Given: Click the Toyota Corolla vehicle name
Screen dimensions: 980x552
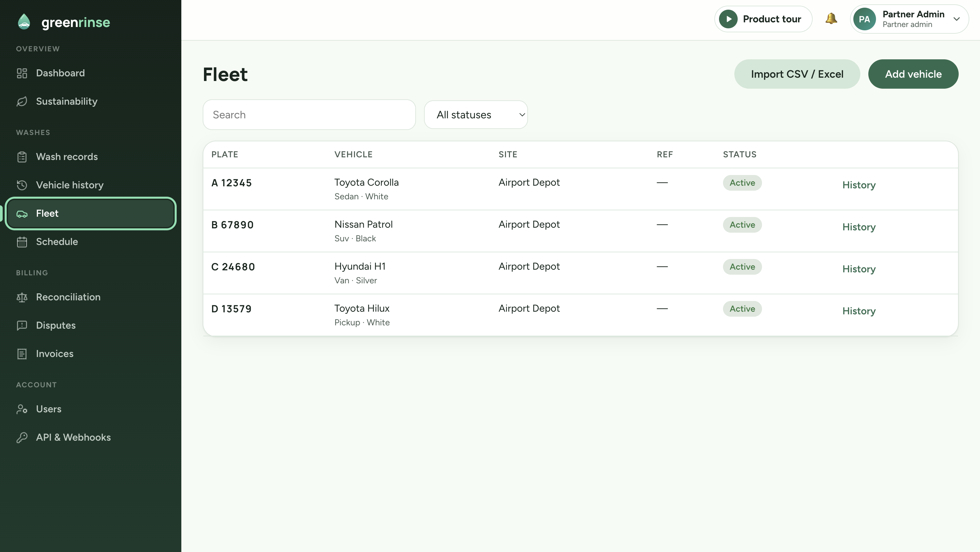Looking at the screenshot, I should click(x=366, y=183).
